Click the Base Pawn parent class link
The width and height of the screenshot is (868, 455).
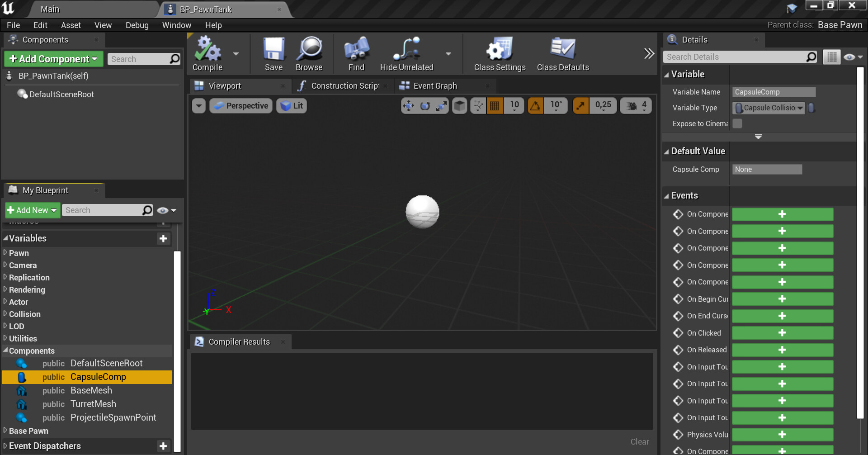(x=840, y=25)
